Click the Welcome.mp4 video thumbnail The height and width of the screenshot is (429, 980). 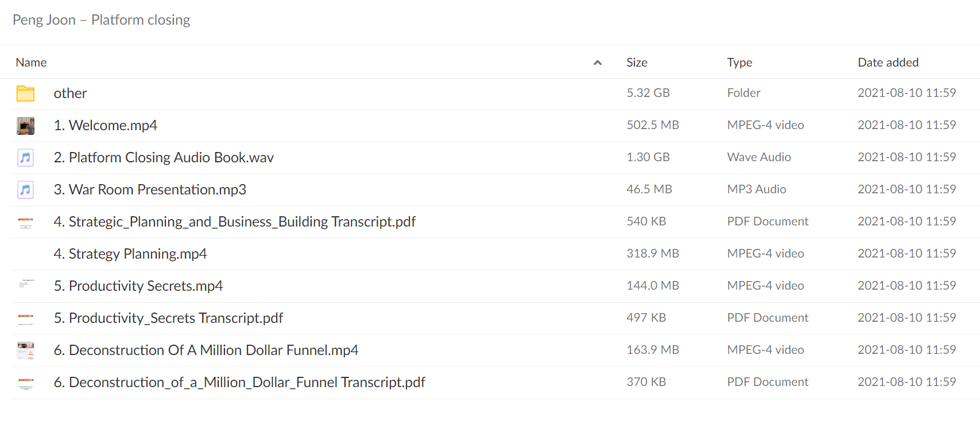tap(25, 126)
